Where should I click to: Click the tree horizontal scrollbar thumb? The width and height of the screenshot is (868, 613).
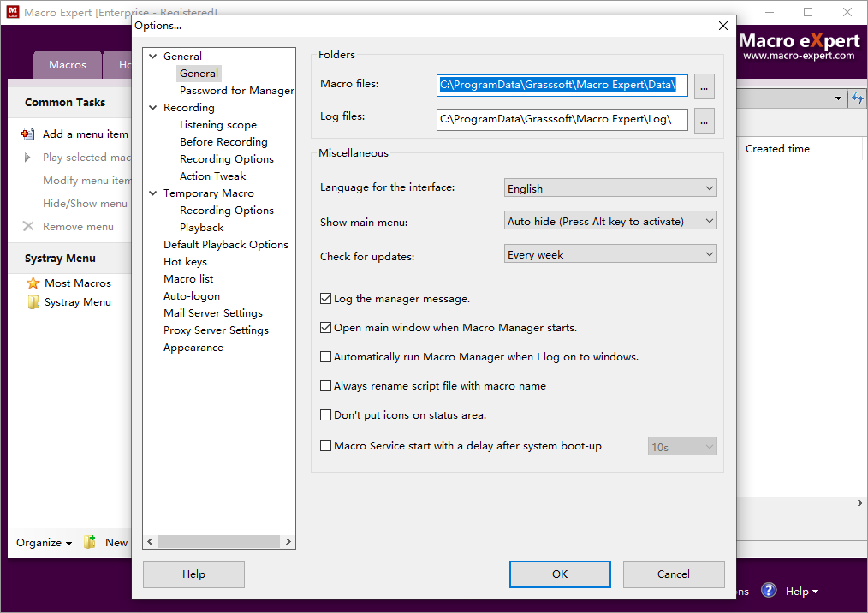(218, 542)
